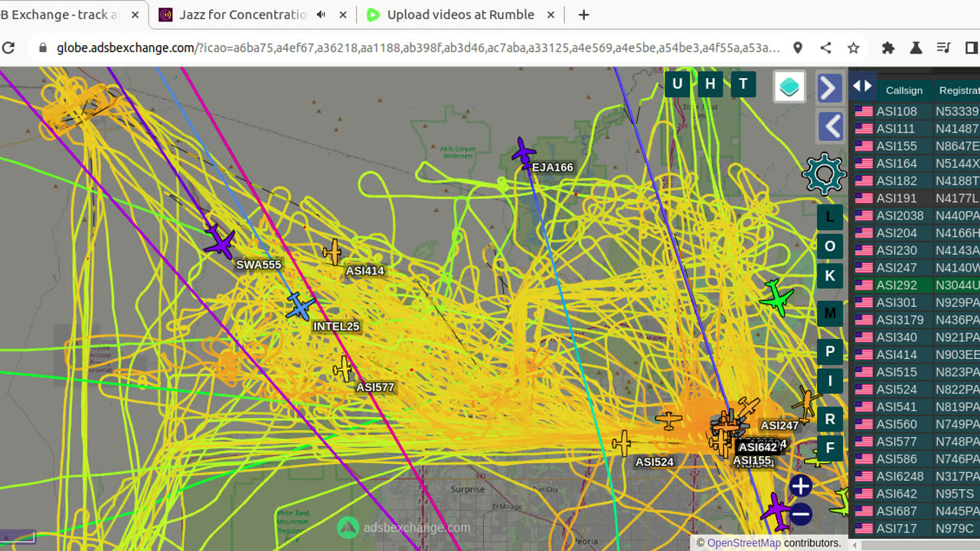Select the green aircraft near table edge
980x551 pixels.
(x=777, y=298)
